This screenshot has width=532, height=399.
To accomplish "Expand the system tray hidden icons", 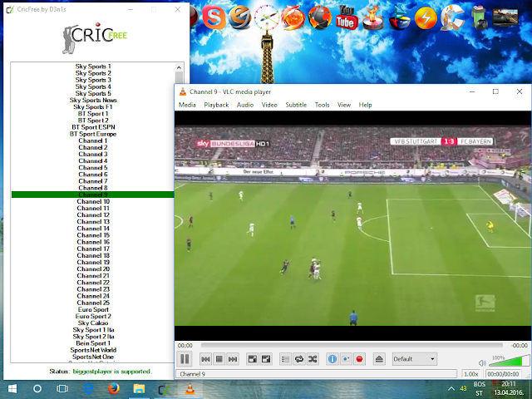I will pos(451,389).
